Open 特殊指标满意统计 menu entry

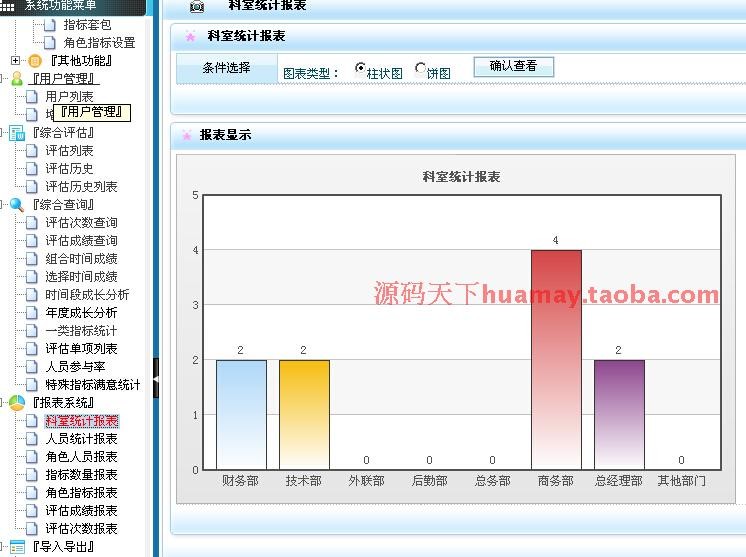pos(93,385)
